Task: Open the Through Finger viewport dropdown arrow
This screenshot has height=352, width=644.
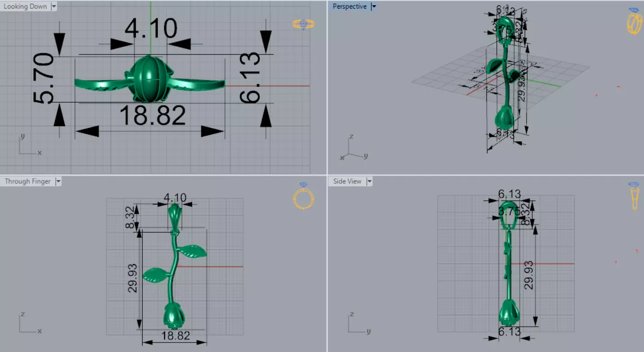Action: point(58,181)
